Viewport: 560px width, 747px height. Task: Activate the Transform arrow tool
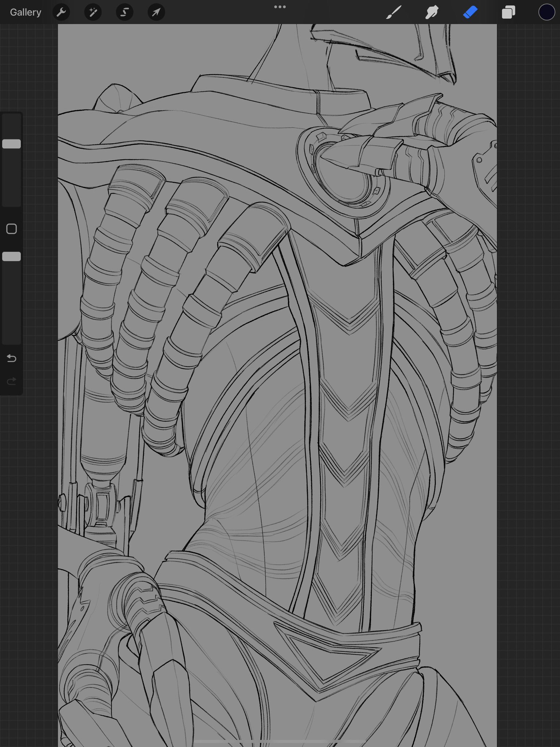[156, 12]
